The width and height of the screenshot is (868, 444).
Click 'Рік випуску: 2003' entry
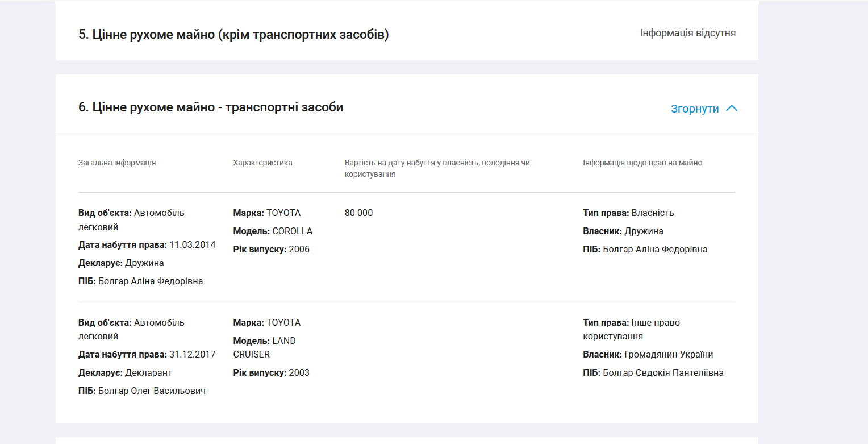click(x=271, y=372)
